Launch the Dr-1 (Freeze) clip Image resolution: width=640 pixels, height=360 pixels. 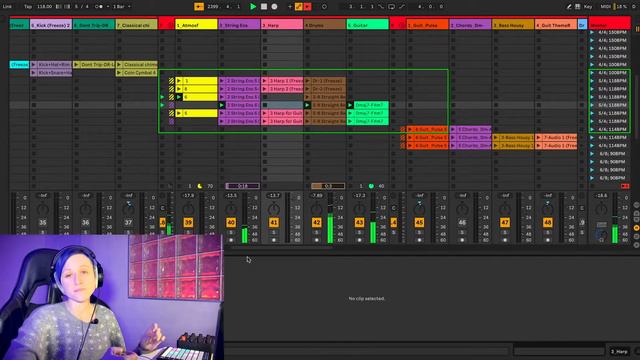coord(308,81)
